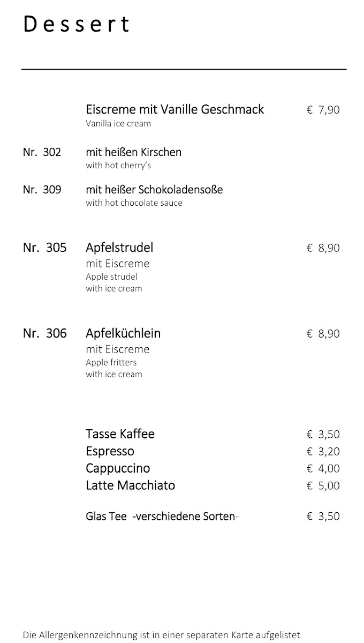Click the Apfelstrudel € 8,90 price
This screenshot has height=643, width=364.
tap(323, 248)
